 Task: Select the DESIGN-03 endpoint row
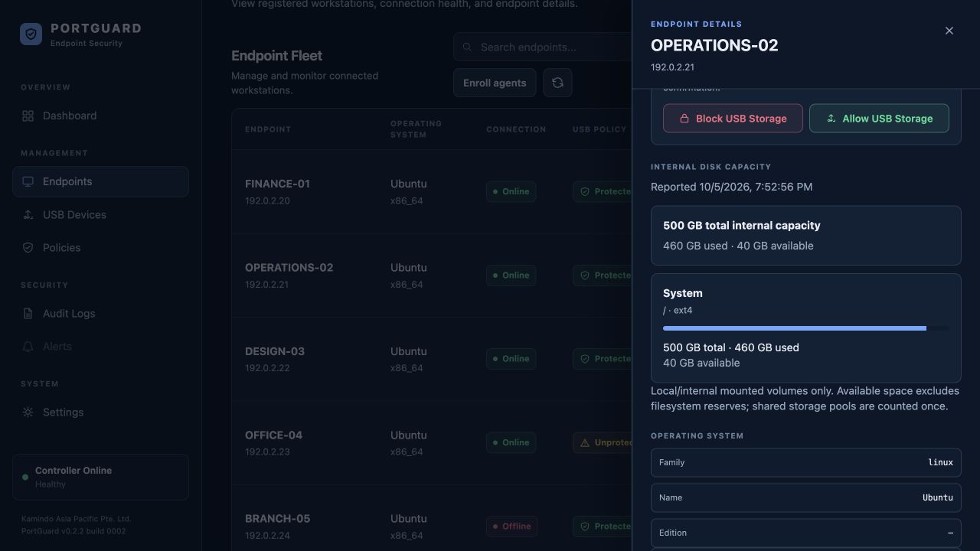coord(432,359)
